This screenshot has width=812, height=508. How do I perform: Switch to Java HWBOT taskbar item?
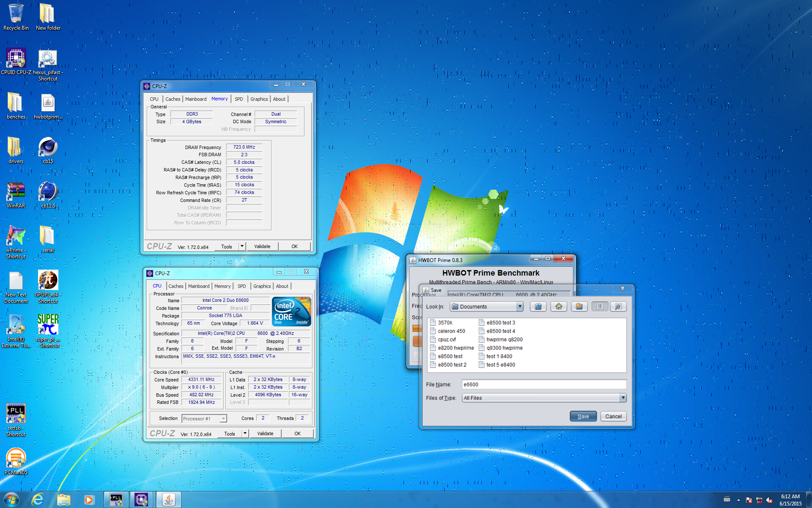(169, 500)
